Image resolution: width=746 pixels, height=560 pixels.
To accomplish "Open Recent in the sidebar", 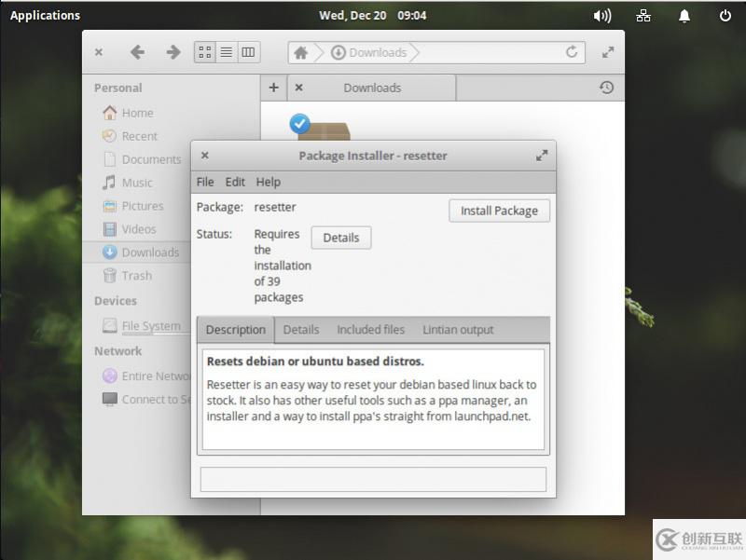I will (130, 136).
